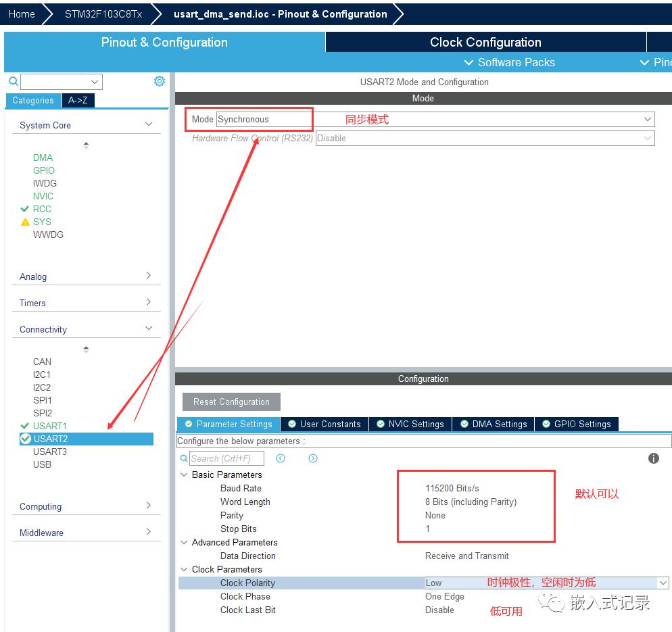The image size is (672, 632).
Task: Click the USART1 green checkmark icon
Action: [x=25, y=425]
